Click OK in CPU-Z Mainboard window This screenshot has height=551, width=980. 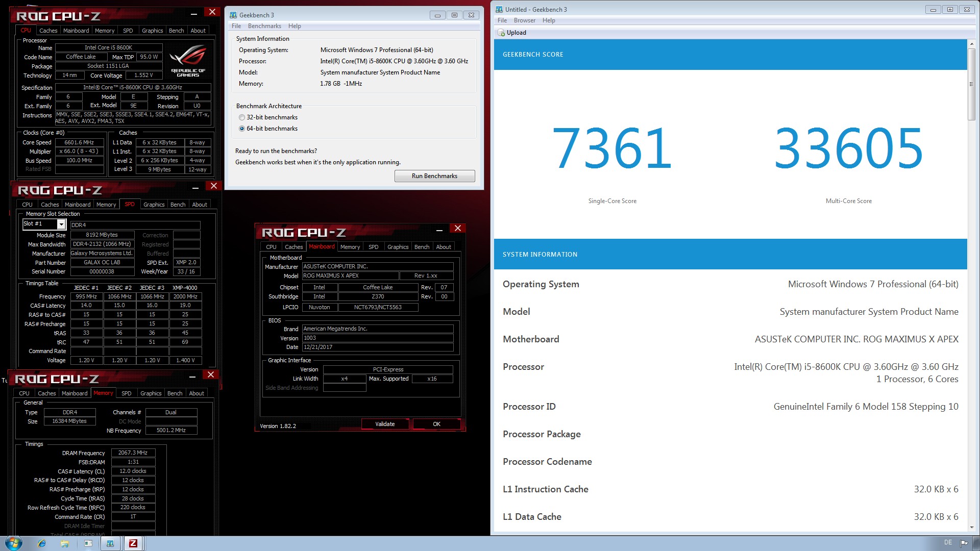436,424
